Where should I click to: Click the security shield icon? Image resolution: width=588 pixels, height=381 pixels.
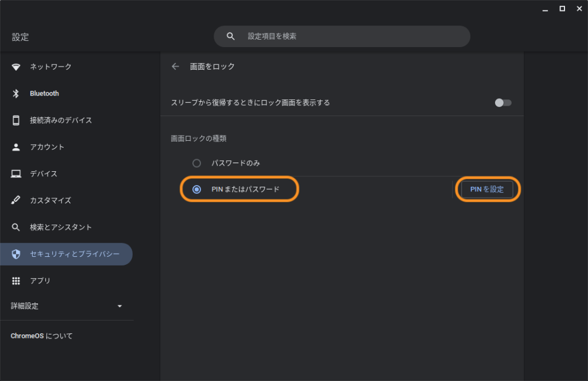point(16,254)
